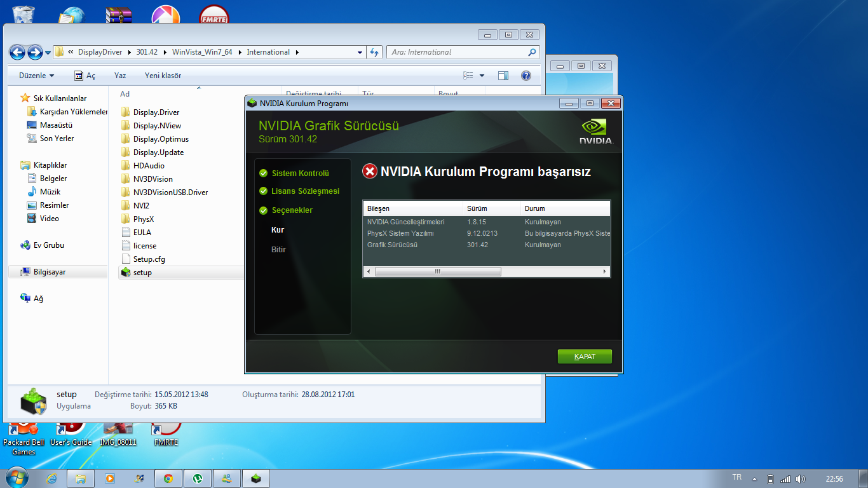Image resolution: width=868 pixels, height=488 pixels.
Task: Click Yeni klasör in the toolbar
Action: [x=163, y=76]
